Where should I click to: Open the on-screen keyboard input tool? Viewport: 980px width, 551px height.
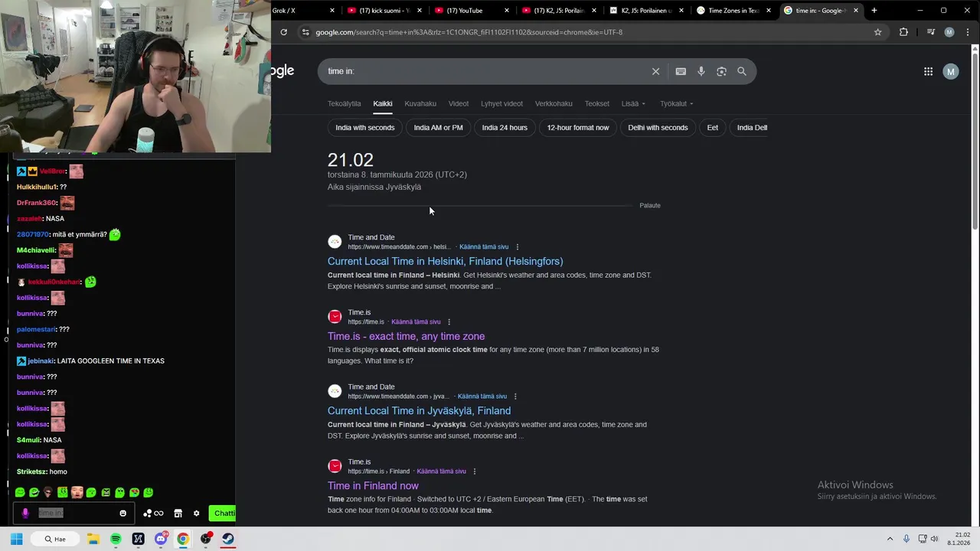681,71
